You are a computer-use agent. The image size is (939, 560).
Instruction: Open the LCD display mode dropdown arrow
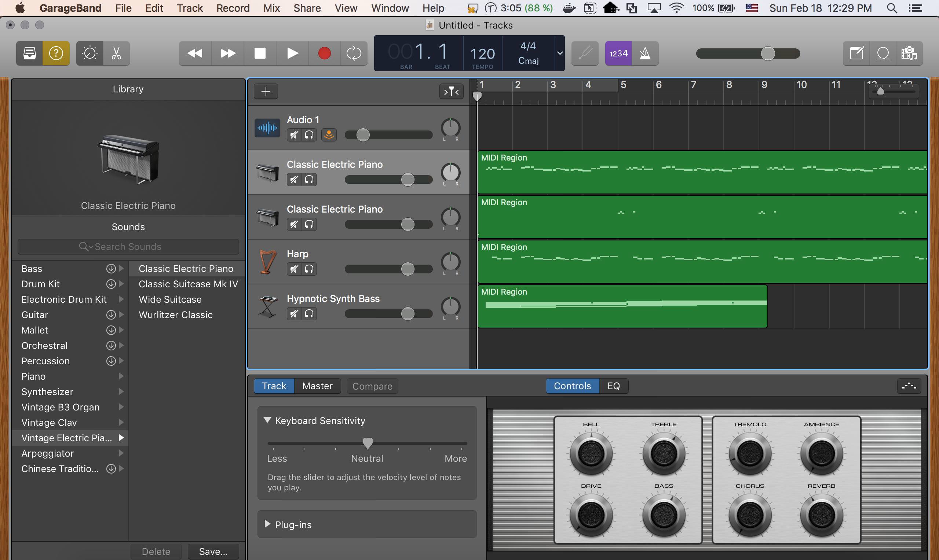point(560,53)
